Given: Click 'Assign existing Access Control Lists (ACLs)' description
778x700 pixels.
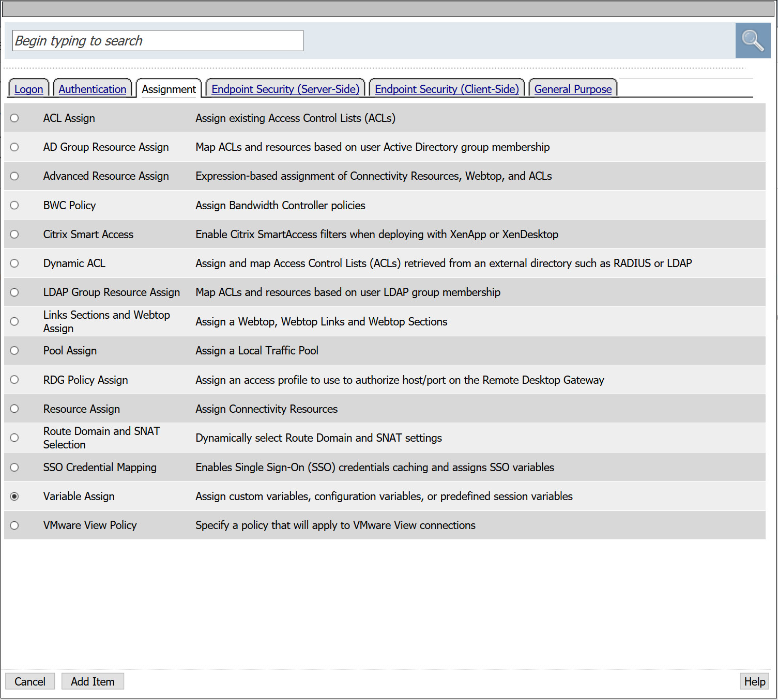Looking at the screenshot, I should [296, 118].
